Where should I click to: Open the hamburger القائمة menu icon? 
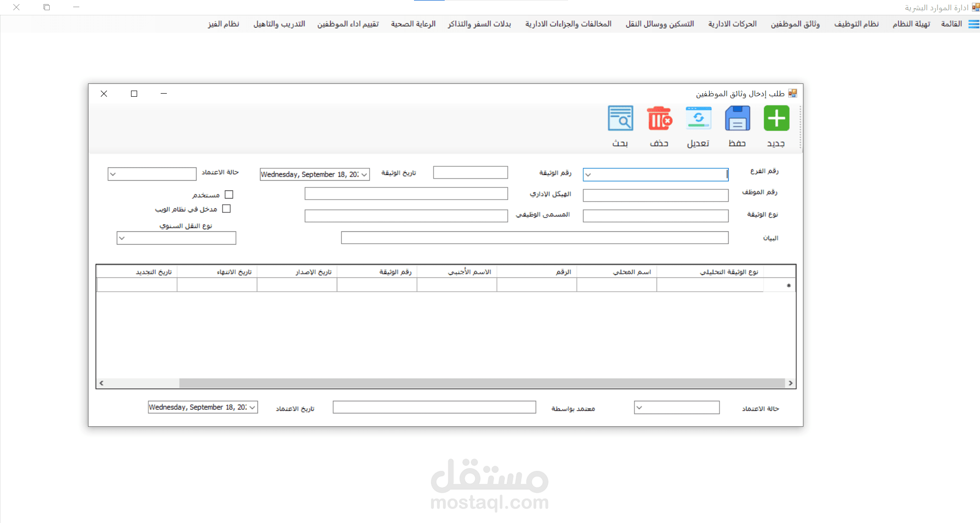tap(974, 24)
